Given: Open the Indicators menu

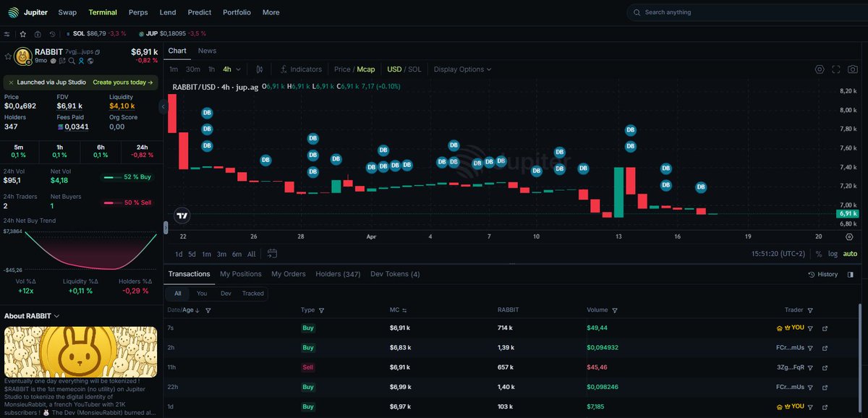Looking at the screenshot, I should point(300,69).
